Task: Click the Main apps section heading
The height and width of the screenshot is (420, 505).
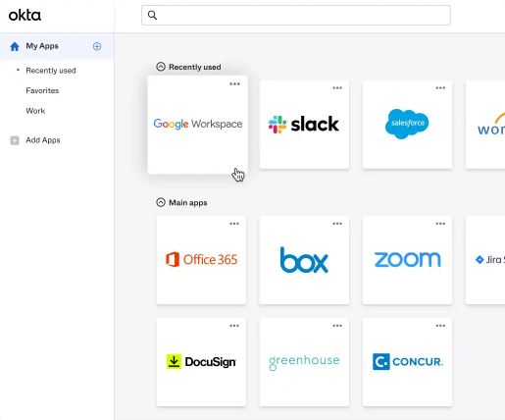Action: [x=188, y=203]
